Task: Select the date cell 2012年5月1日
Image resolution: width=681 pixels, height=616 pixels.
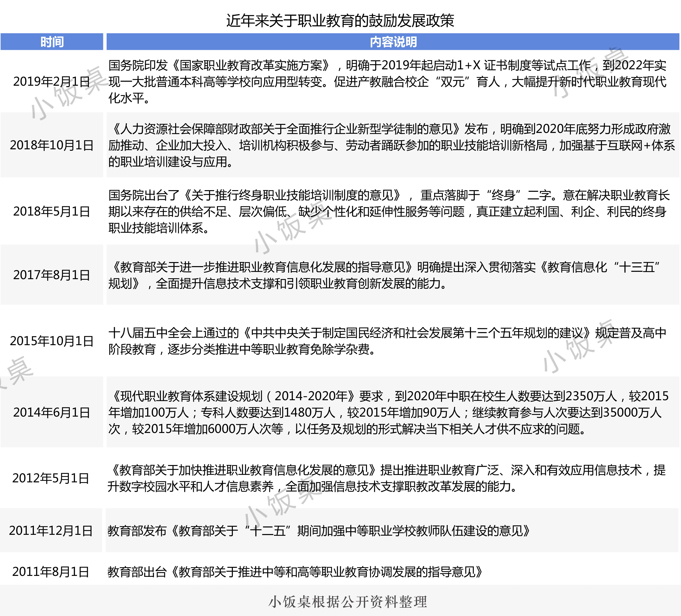Action: click(51, 478)
